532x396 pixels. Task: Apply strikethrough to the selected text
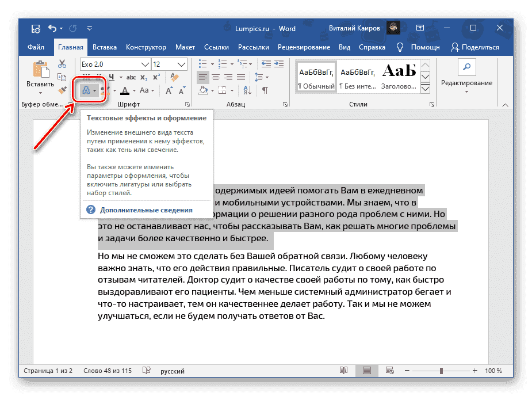pos(132,76)
